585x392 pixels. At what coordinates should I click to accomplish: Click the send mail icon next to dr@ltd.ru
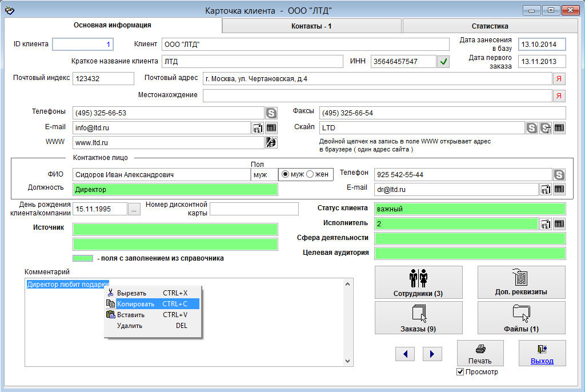[546, 189]
